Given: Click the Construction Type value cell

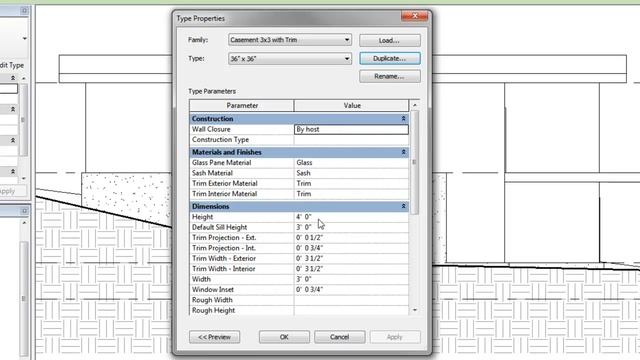Looking at the screenshot, I should [351, 140].
